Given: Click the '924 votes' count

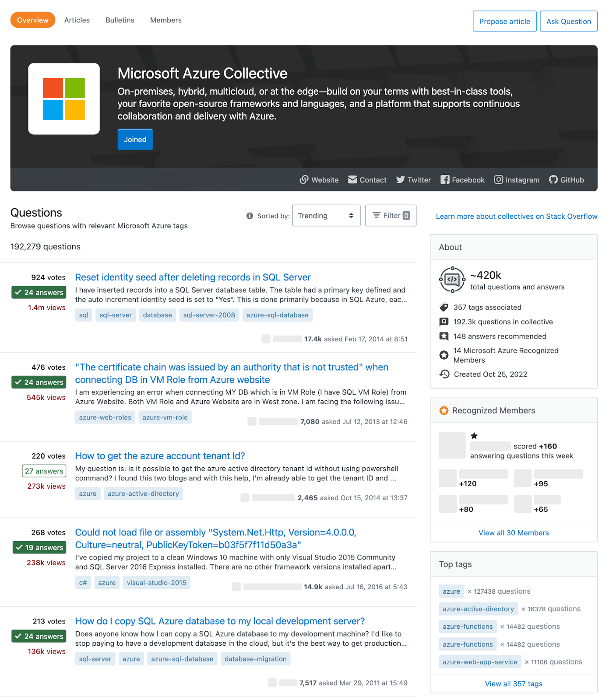Looking at the screenshot, I should pos(49,277).
